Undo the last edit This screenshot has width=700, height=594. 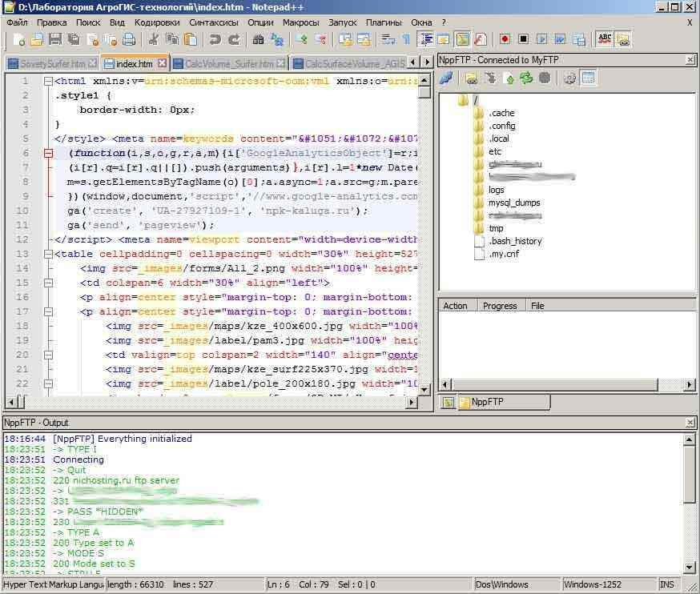point(215,40)
